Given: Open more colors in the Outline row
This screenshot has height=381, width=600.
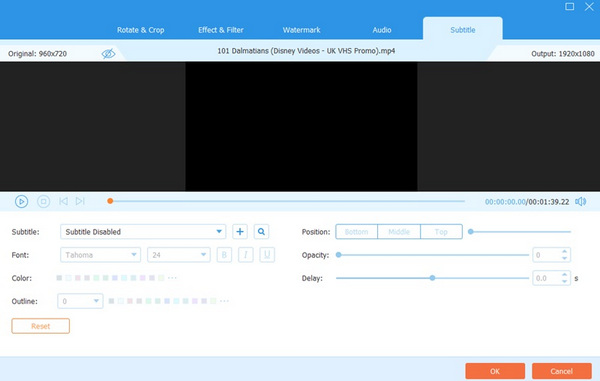Looking at the screenshot, I should [x=224, y=301].
